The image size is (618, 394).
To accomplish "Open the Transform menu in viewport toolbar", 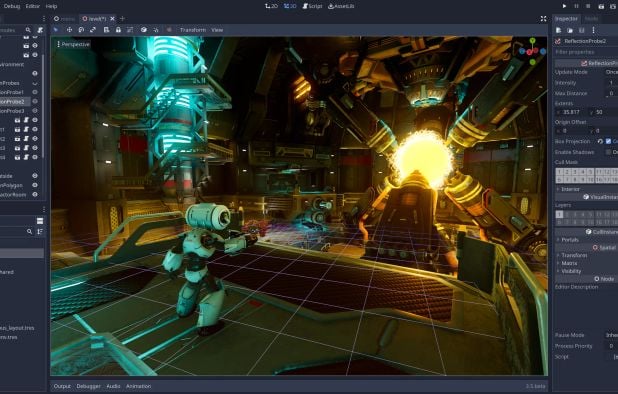I will [x=193, y=30].
